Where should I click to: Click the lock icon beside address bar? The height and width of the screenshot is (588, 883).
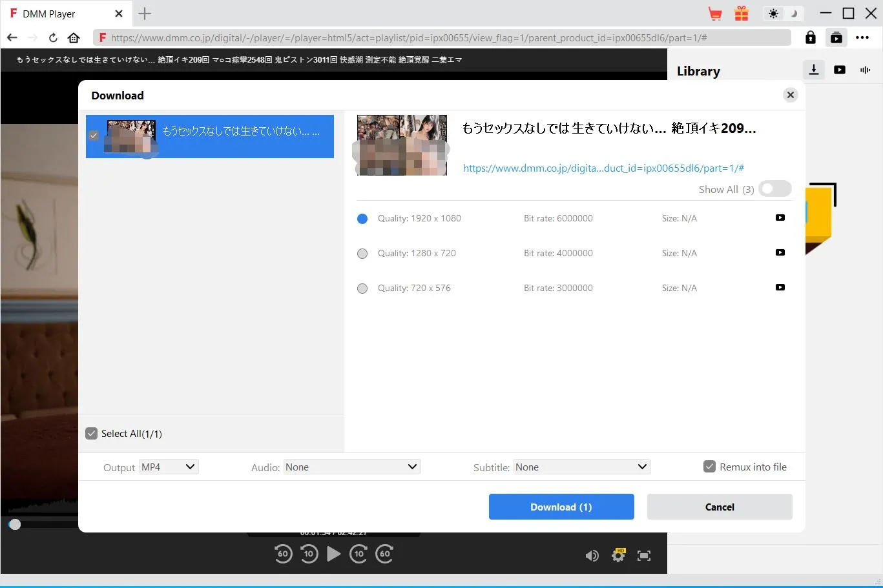810,37
